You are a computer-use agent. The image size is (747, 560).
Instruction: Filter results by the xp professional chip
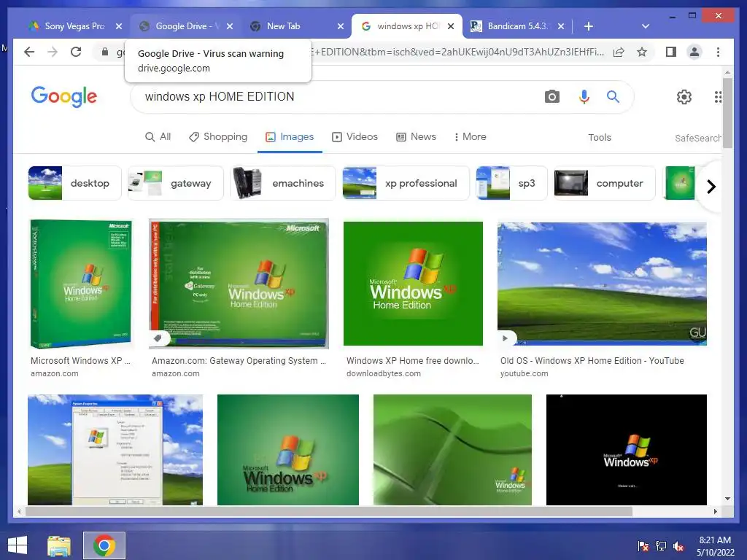(406, 183)
